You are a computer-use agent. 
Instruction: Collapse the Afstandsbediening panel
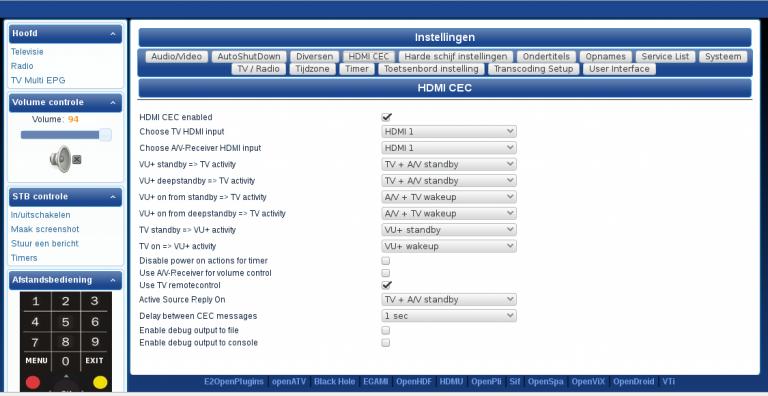pyautogui.click(x=113, y=280)
